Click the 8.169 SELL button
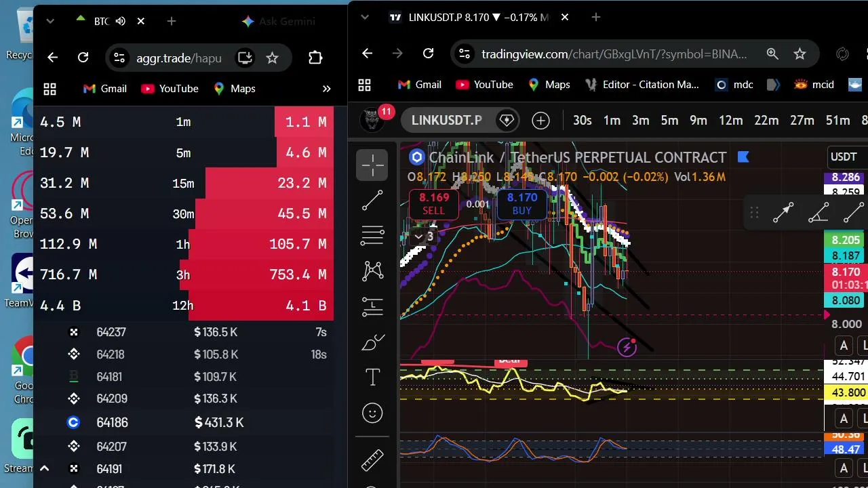The image size is (868, 488). (434, 204)
